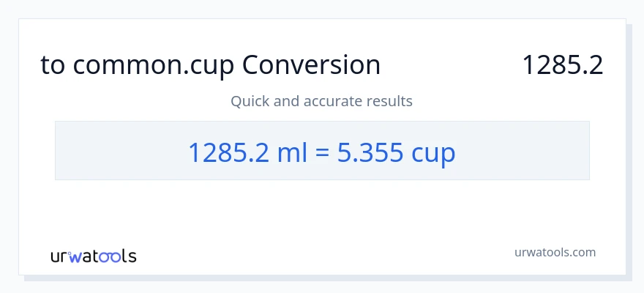Click the word 'to' starting the heading
644x293 pixels.
[53, 65]
